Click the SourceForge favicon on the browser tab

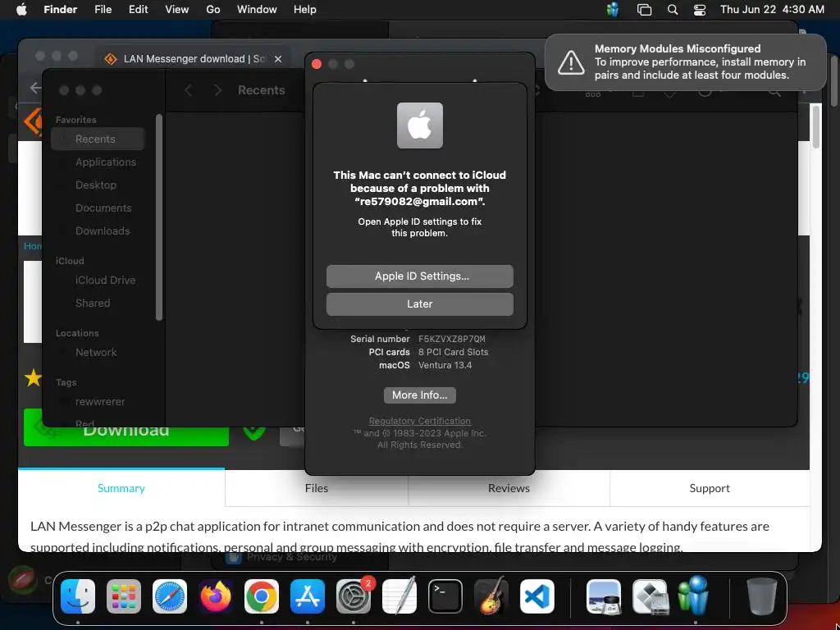tap(111, 59)
